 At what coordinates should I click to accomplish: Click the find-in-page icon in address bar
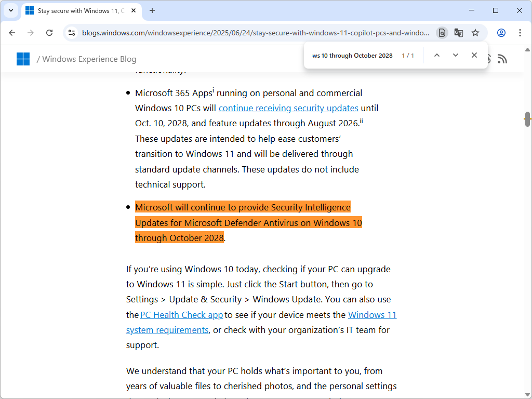[442, 33]
